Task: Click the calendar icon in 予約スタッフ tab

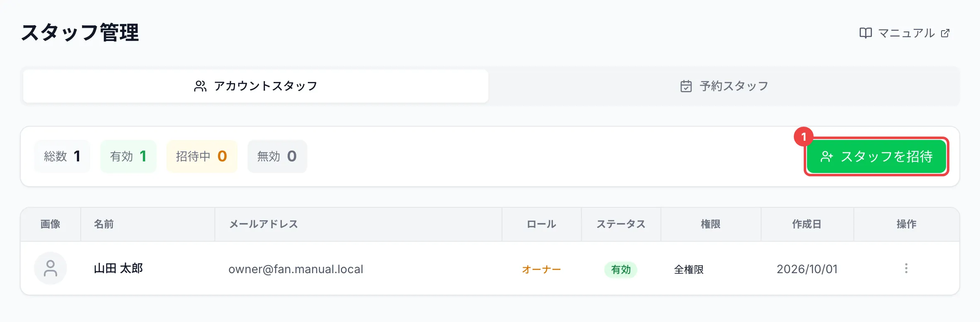Action: coord(686,86)
